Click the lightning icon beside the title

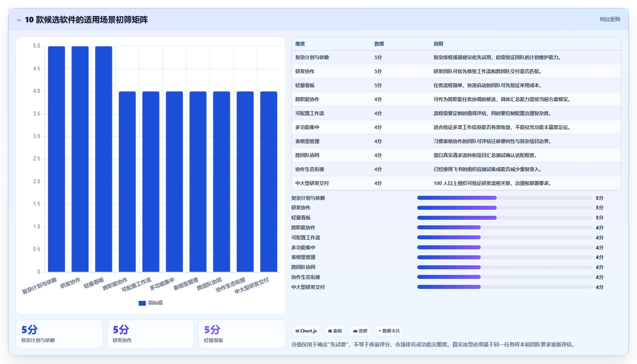click(x=19, y=20)
